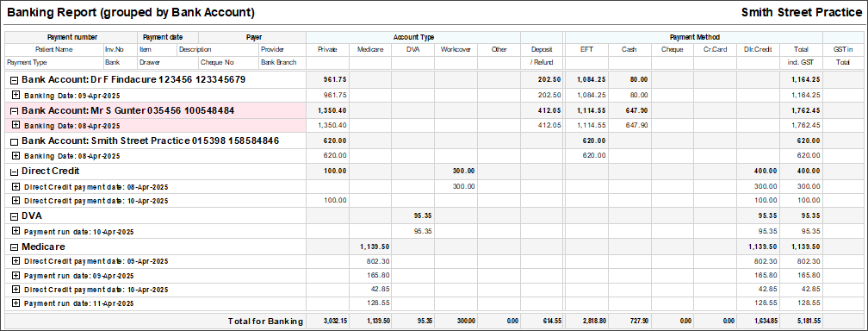Select the Total for Banking row
This screenshot has width=868, height=331.
[433, 321]
